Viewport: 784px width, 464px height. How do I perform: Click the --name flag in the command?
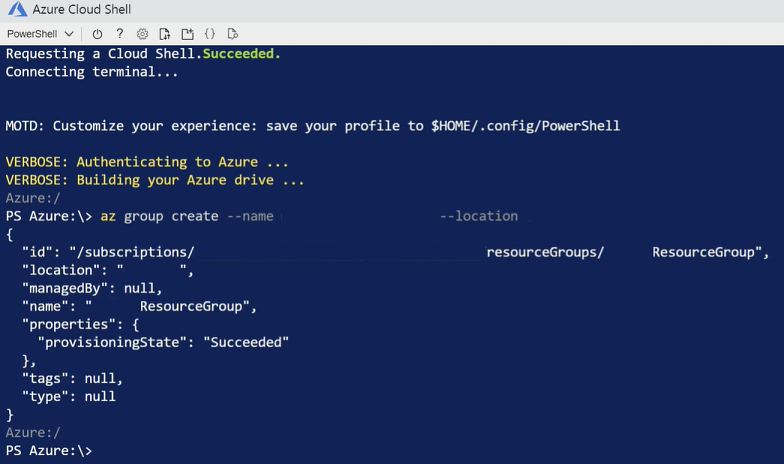pos(250,216)
